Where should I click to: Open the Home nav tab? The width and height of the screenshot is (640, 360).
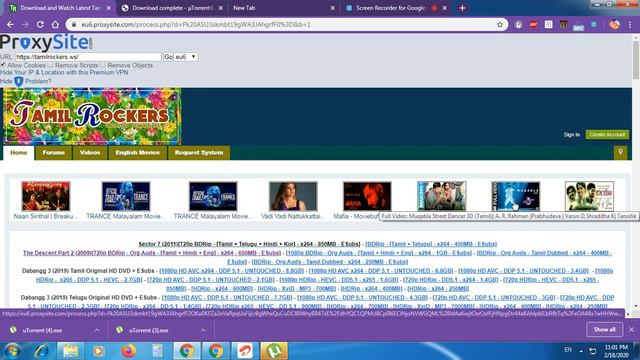(x=19, y=153)
